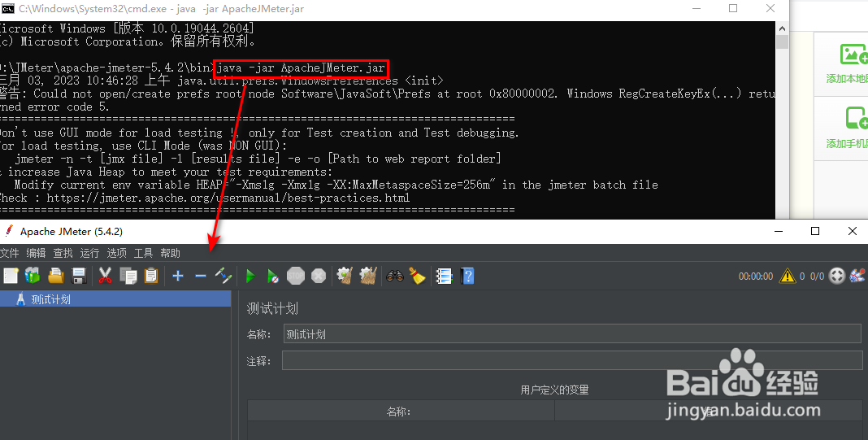Open the 运行 menu
This screenshot has height=440, width=868.
point(89,253)
